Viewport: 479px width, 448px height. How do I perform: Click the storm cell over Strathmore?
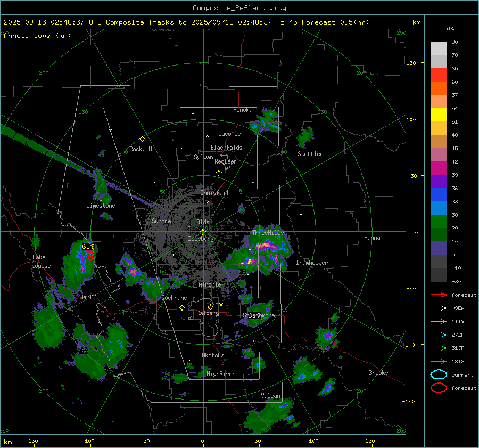[259, 314]
